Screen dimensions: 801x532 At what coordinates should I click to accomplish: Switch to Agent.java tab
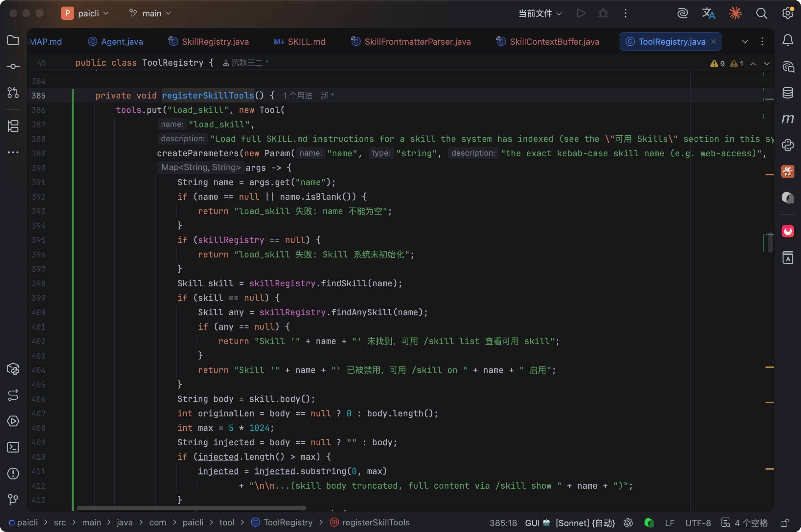(115, 41)
